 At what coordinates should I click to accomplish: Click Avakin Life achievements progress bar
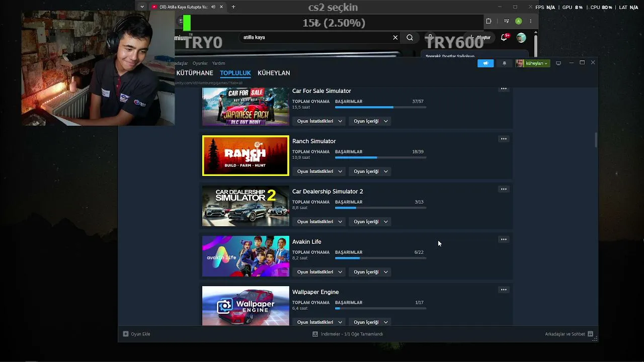tap(380, 258)
